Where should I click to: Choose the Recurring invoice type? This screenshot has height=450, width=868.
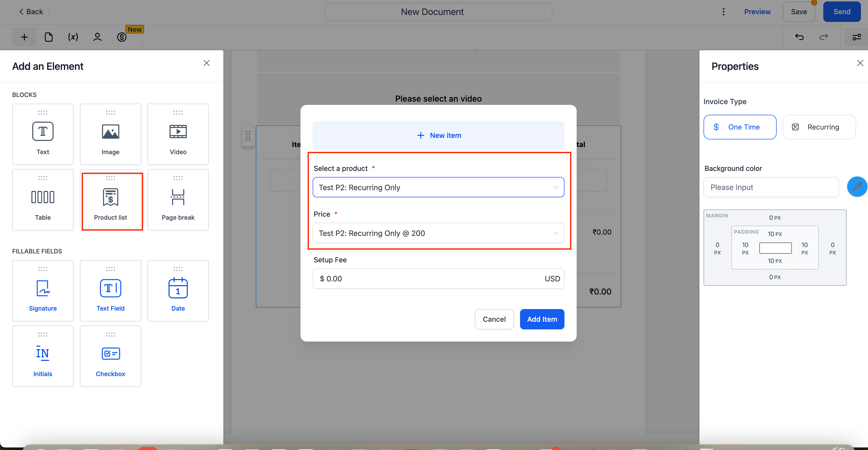(x=819, y=127)
